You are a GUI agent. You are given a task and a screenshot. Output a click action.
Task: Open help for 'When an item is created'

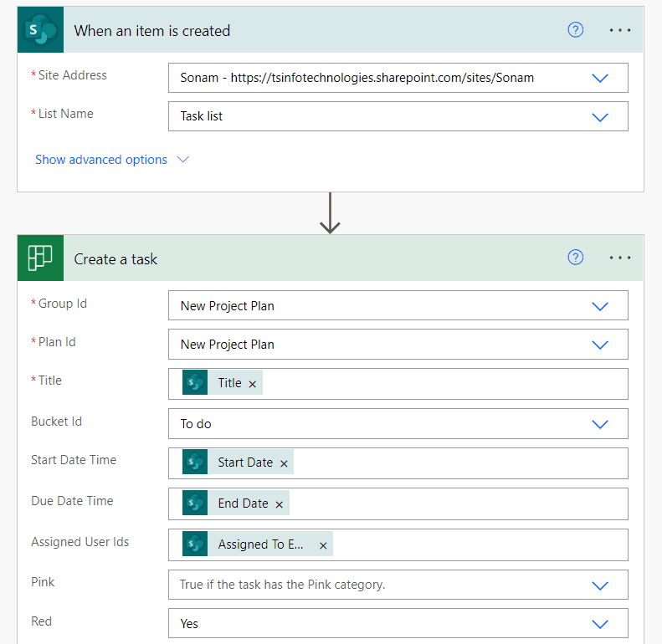[x=575, y=30]
